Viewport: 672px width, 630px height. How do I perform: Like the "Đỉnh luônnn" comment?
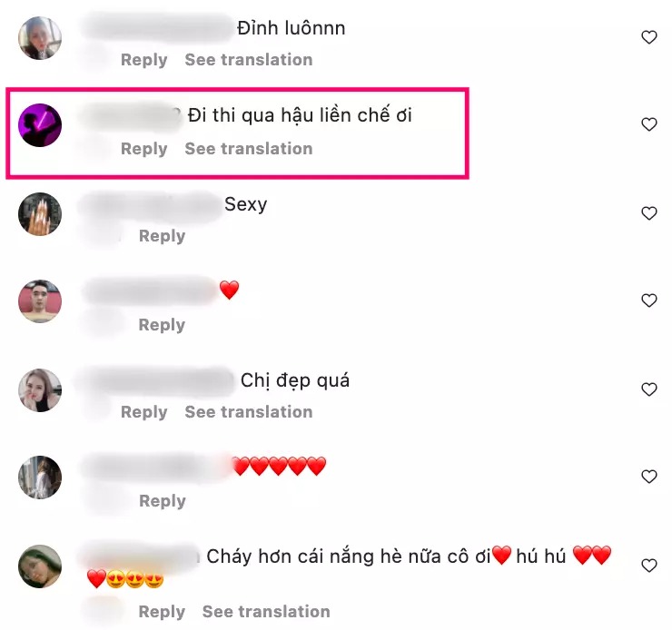point(649,37)
